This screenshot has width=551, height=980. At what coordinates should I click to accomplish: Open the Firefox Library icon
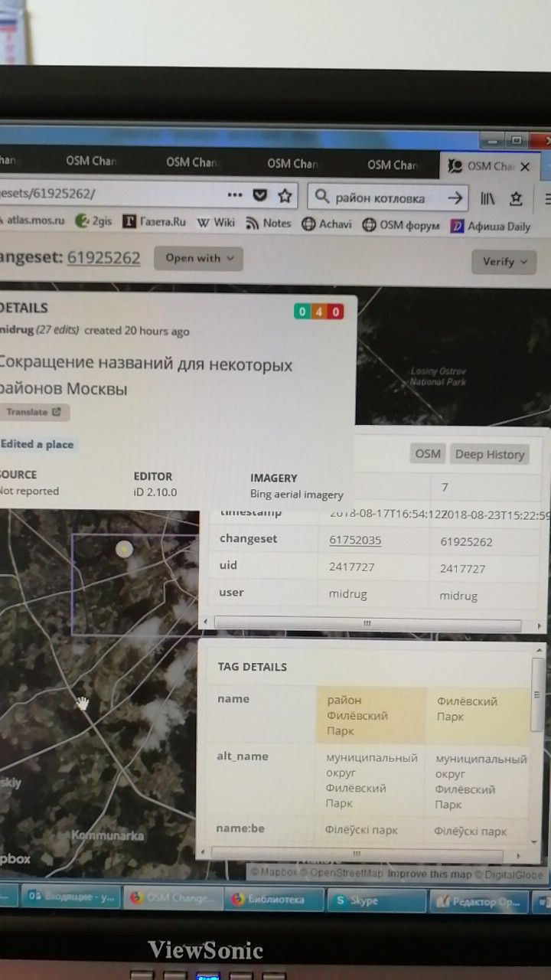tap(488, 198)
